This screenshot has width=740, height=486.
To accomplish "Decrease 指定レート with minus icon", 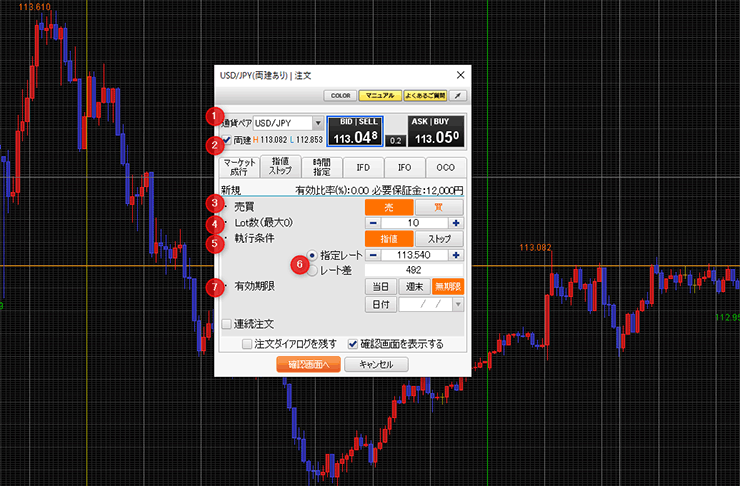I will [x=372, y=255].
